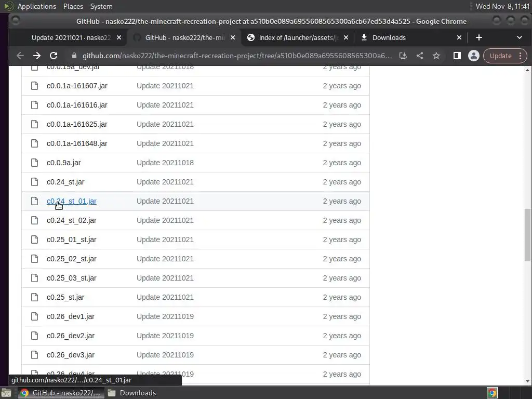The width and height of the screenshot is (532, 399).
Task: Click the browser back arrow
Action: coord(20,56)
